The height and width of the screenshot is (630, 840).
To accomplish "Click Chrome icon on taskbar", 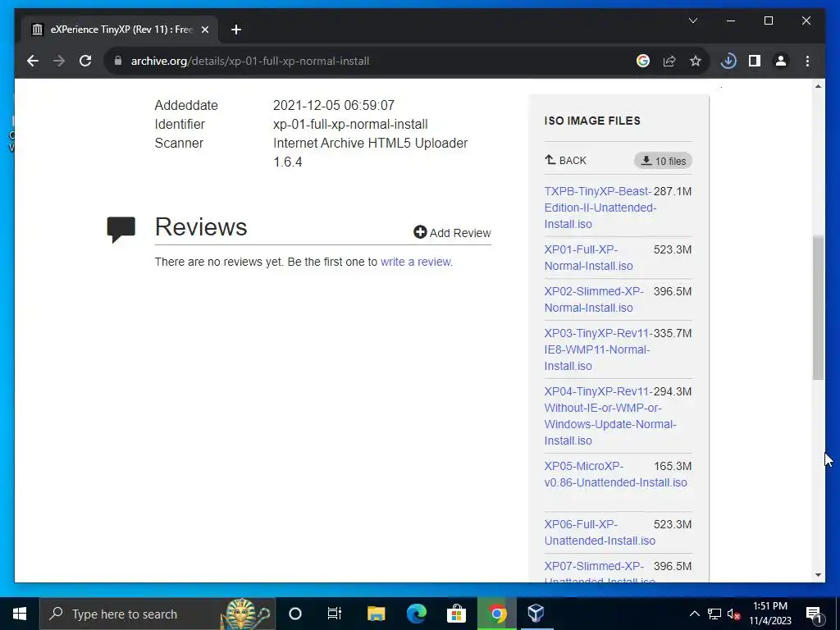I will (496, 614).
